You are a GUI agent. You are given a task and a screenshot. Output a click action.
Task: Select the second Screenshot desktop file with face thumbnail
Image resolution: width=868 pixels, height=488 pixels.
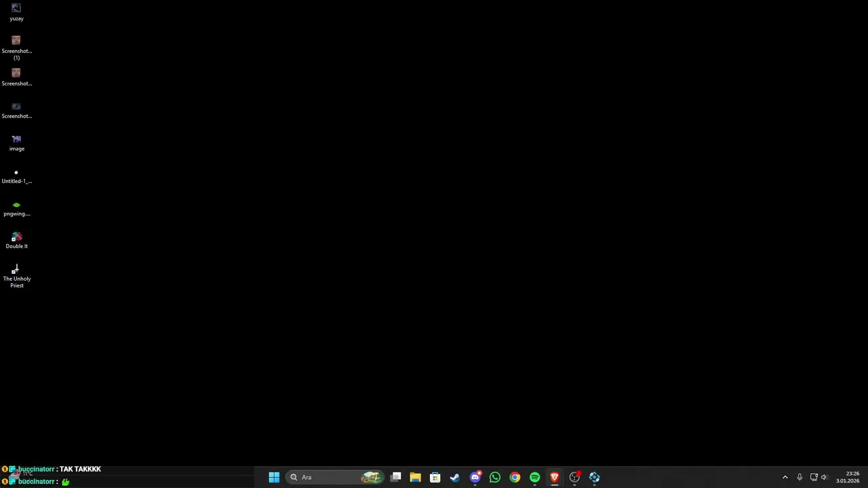tap(16, 77)
